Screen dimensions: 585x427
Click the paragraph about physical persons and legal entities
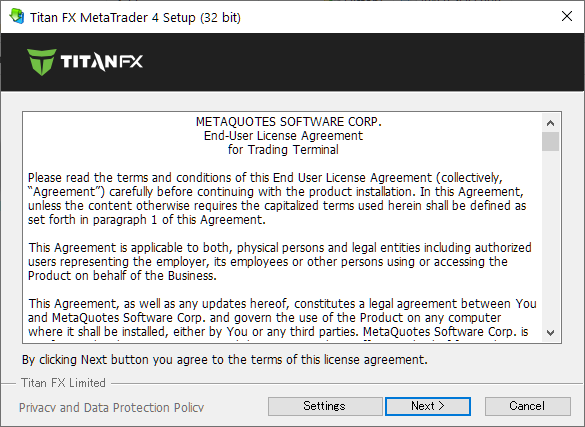[x=280, y=261]
